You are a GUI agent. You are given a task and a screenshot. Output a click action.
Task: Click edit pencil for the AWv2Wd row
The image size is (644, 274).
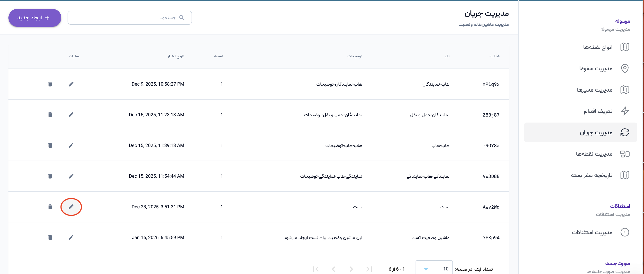tap(71, 207)
